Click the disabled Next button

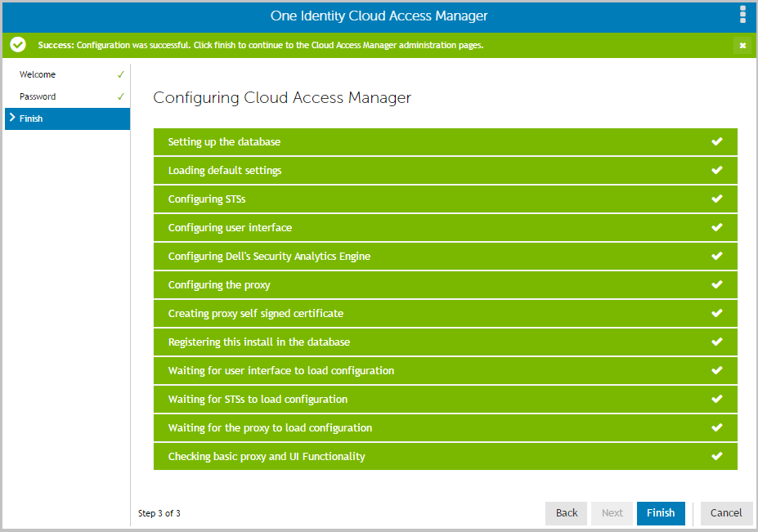coord(612,513)
